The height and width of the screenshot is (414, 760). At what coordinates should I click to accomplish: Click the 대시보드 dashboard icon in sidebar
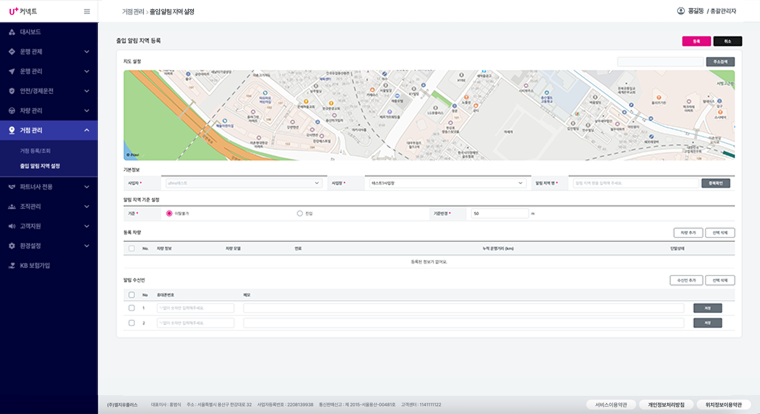(x=12, y=32)
